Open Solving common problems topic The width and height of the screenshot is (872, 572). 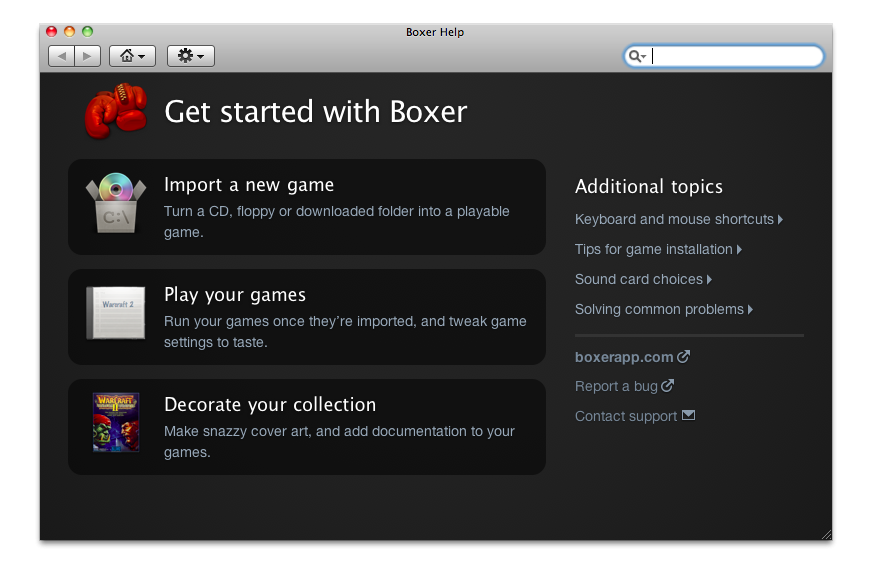660,309
